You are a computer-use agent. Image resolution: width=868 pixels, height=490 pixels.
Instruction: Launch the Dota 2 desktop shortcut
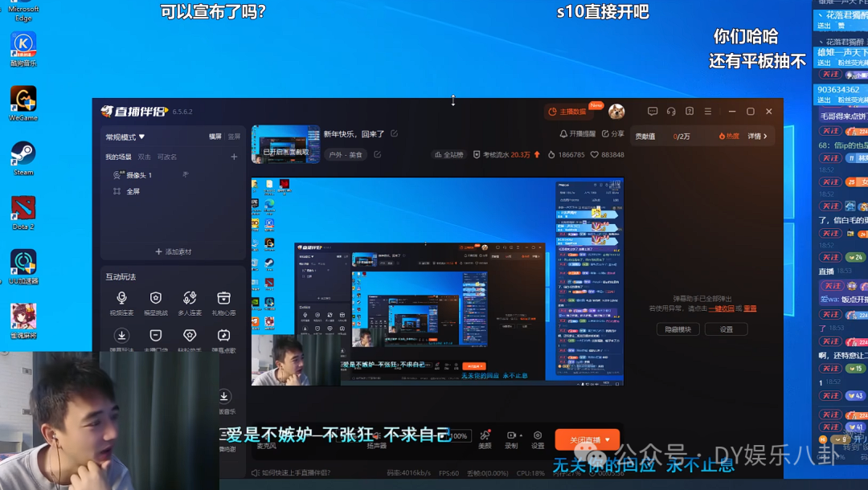coord(23,213)
